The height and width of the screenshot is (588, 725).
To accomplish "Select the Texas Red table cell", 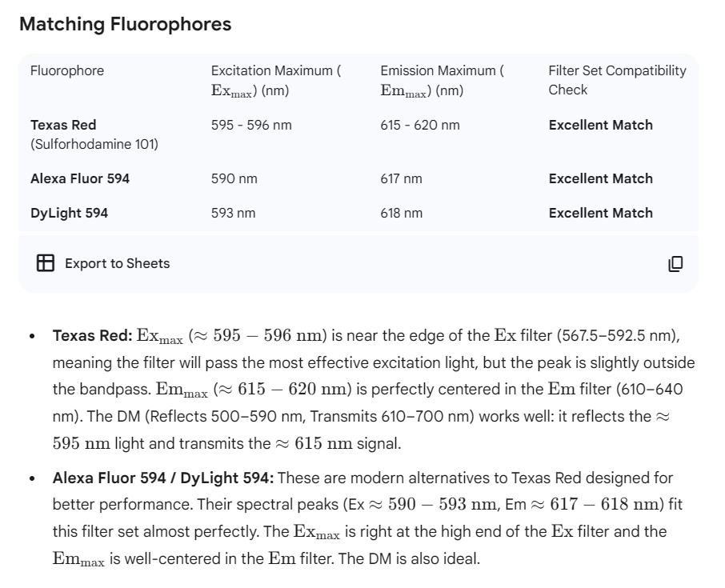I will point(63,125).
